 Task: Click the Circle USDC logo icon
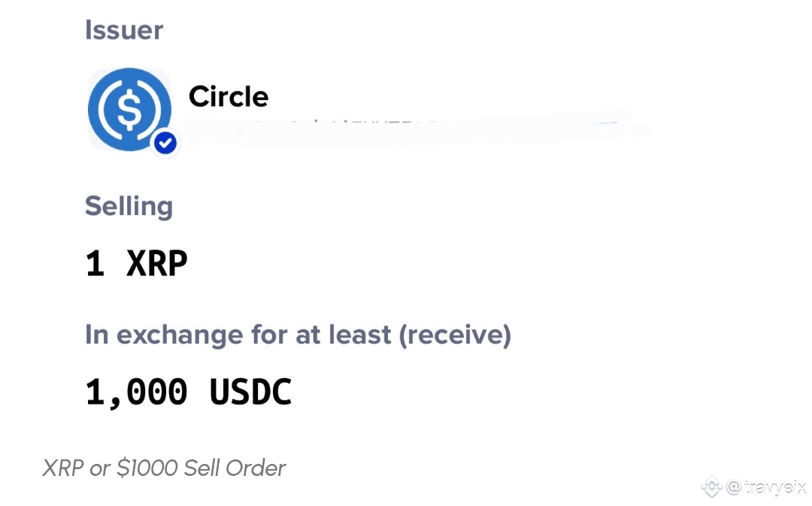click(129, 108)
